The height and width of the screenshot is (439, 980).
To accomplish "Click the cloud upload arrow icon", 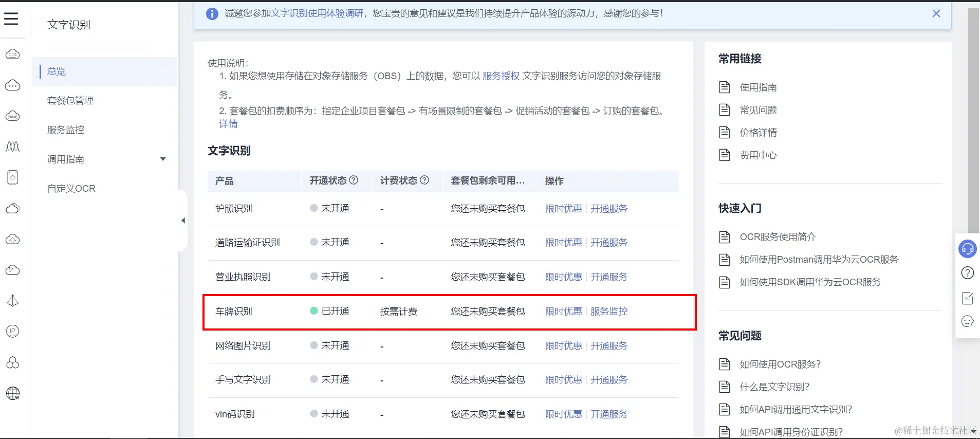I will pyautogui.click(x=13, y=239).
